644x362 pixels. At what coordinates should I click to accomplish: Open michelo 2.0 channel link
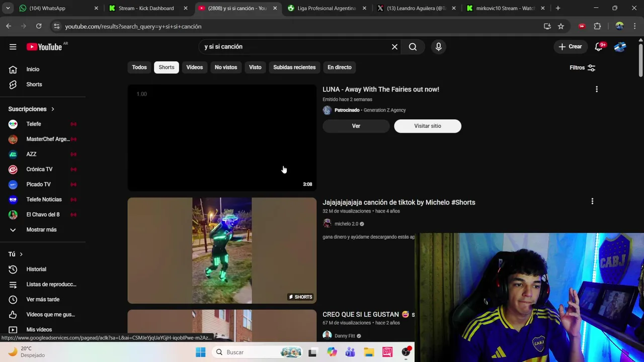[346, 224]
